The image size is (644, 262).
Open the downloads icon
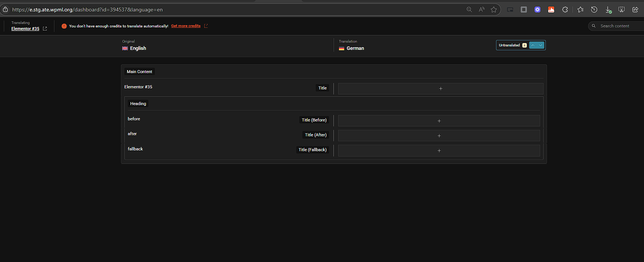(x=608, y=10)
